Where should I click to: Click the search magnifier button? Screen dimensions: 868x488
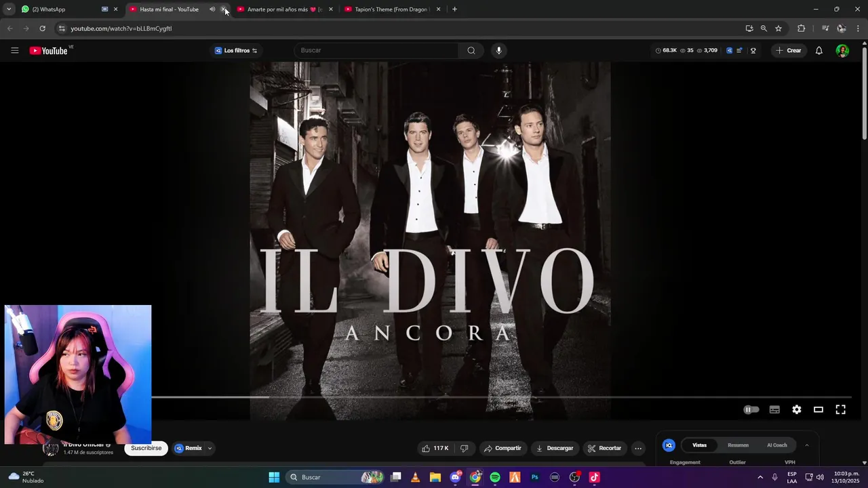(x=471, y=51)
